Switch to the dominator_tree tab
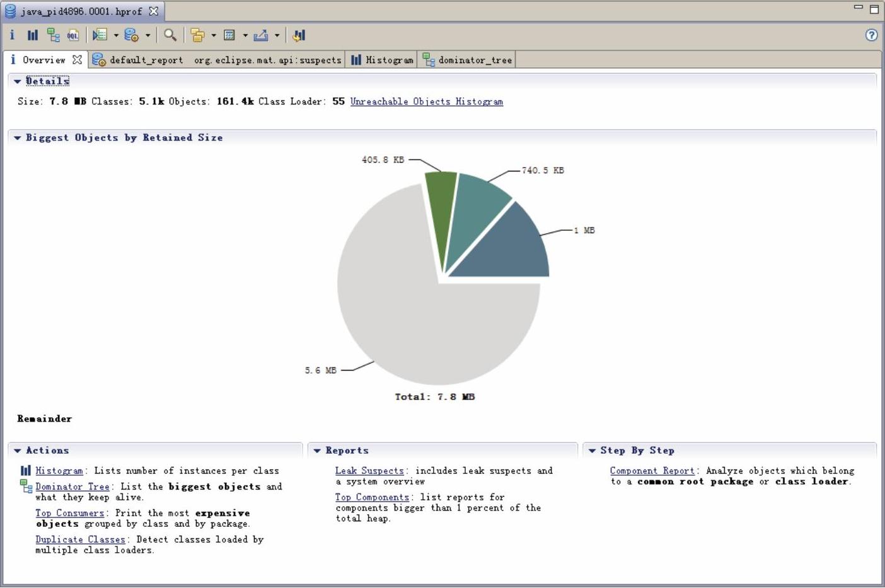The width and height of the screenshot is (885, 588). tap(467, 60)
